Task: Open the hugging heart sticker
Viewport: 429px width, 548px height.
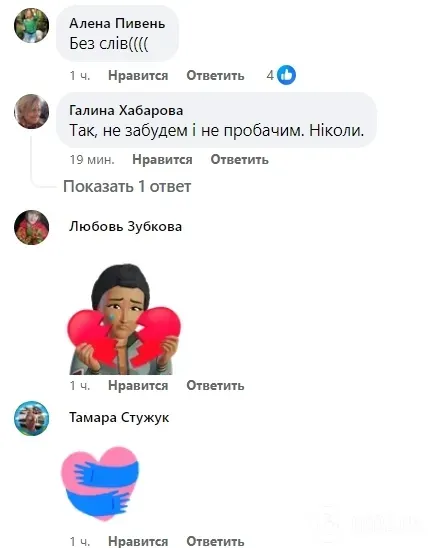Action: pos(100,483)
